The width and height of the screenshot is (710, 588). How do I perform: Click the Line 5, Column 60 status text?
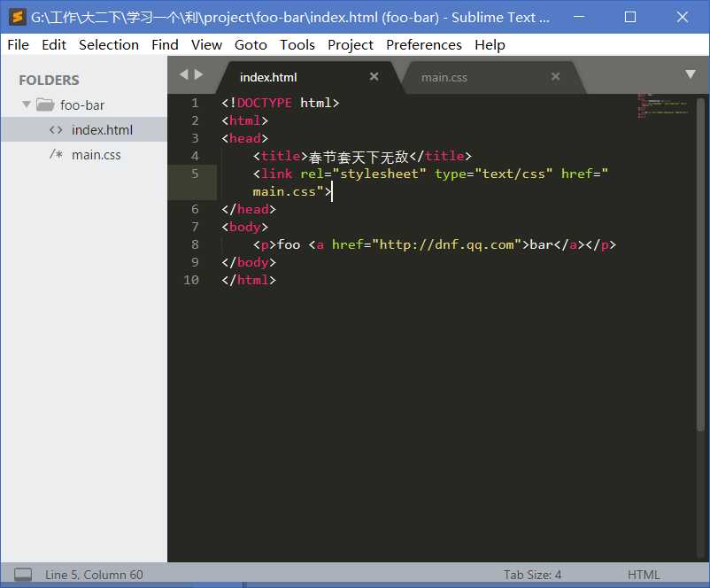pyautogui.click(x=94, y=575)
